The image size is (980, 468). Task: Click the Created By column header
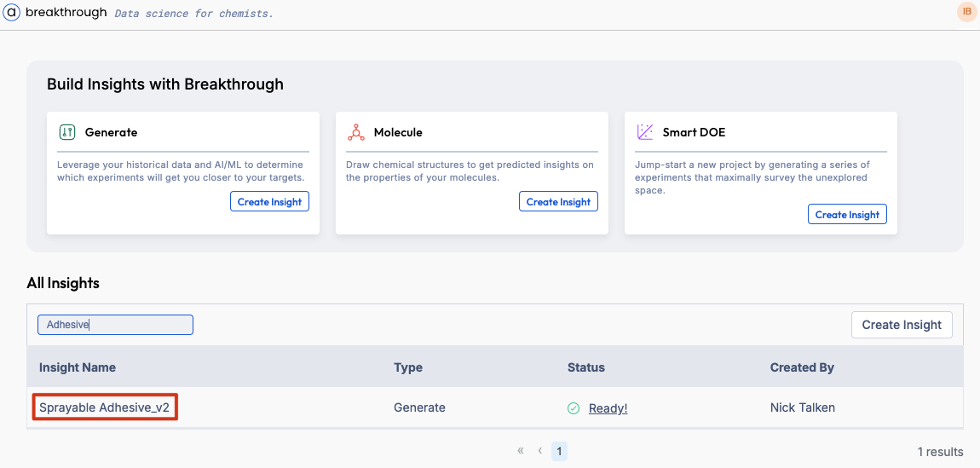point(802,367)
